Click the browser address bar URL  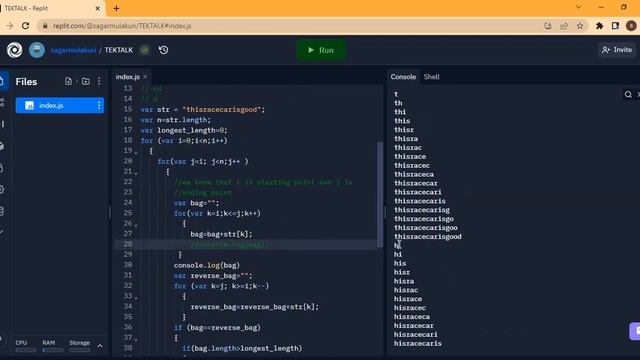coord(122,26)
